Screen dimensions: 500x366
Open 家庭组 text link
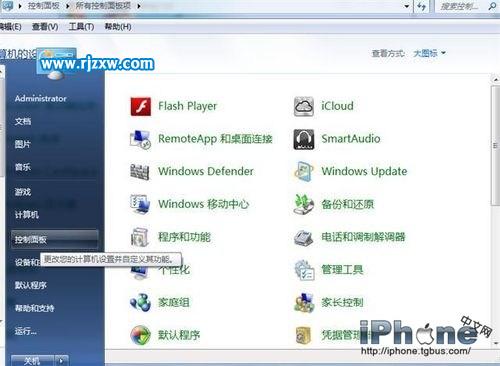174,302
